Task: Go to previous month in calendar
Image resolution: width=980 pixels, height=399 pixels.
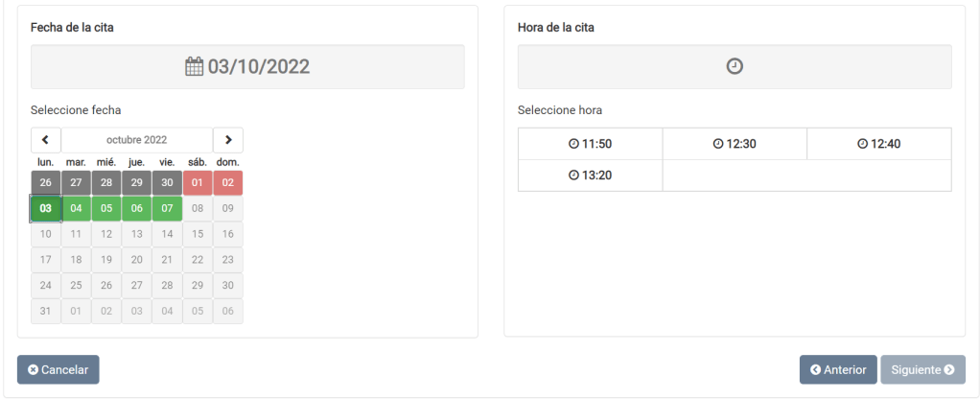Action: (45, 140)
